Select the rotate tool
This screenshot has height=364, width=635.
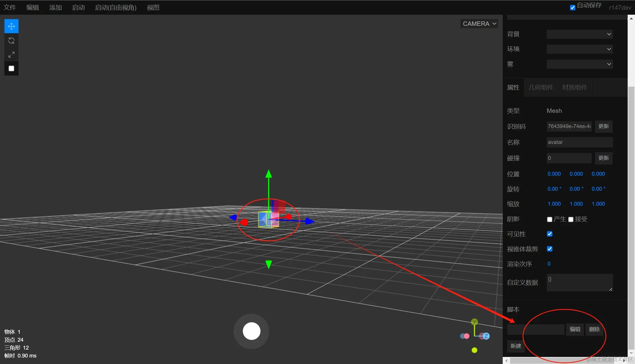[x=11, y=41]
